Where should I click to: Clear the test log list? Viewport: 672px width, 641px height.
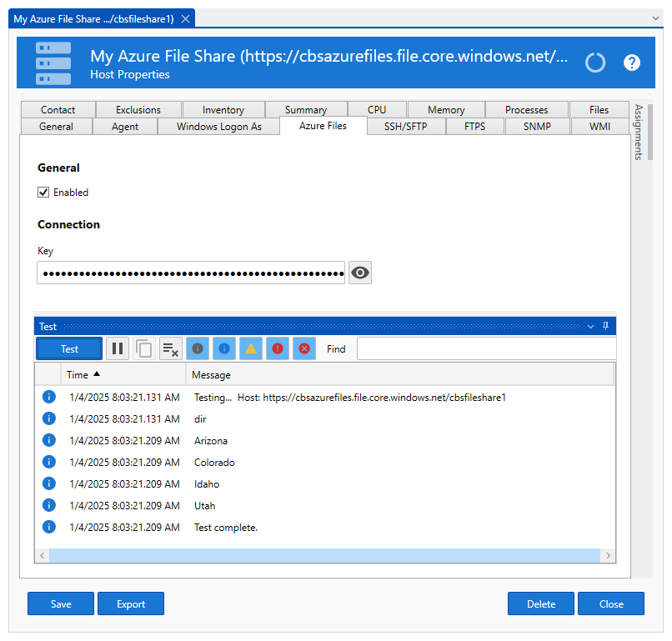coord(170,348)
